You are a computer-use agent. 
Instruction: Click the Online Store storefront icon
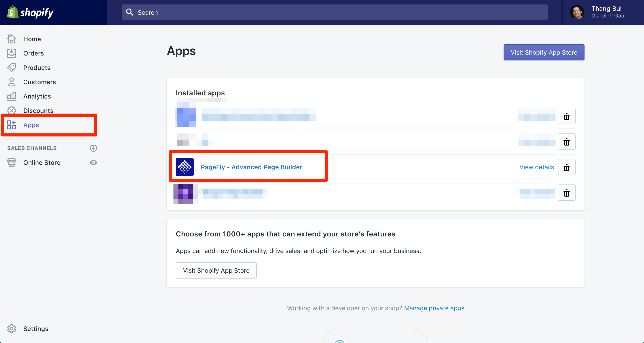(x=11, y=163)
